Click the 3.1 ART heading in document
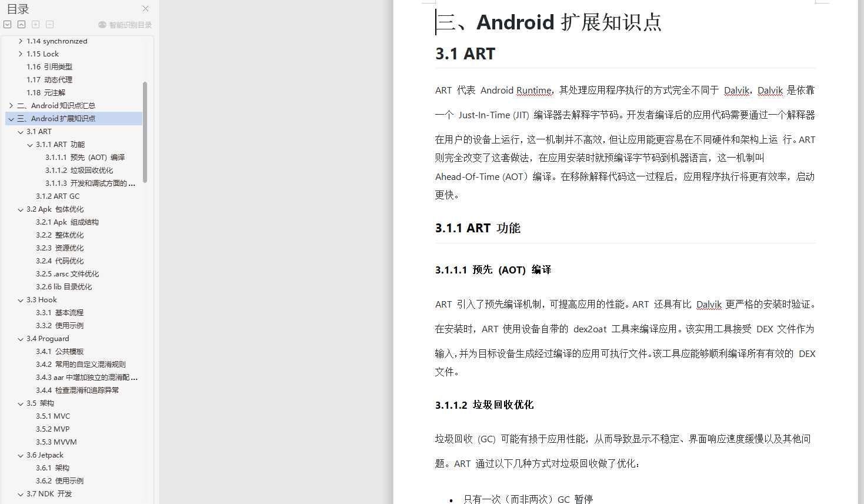This screenshot has width=864, height=504. (465, 54)
